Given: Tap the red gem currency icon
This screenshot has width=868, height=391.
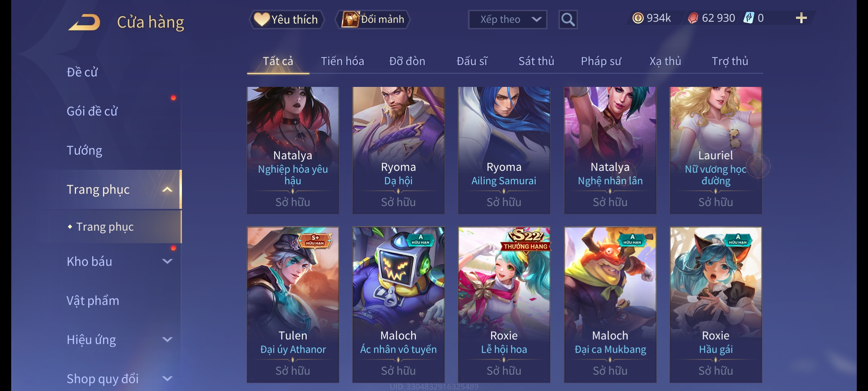Looking at the screenshot, I should click(x=693, y=18).
